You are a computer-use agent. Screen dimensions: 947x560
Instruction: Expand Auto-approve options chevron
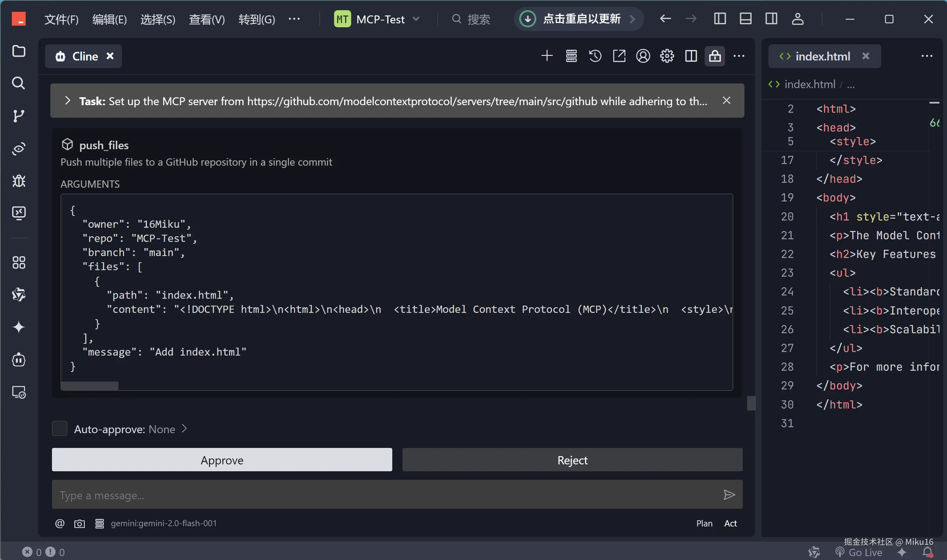[184, 429]
